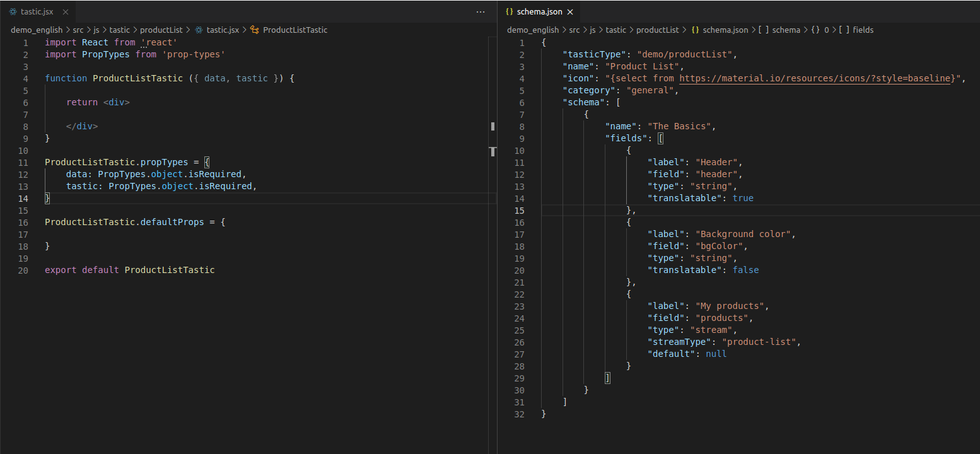The width and height of the screenshot is (980, 454).
Task: Click the JSON braces icon on schema.json tab
Action: (x=509, y=12)
